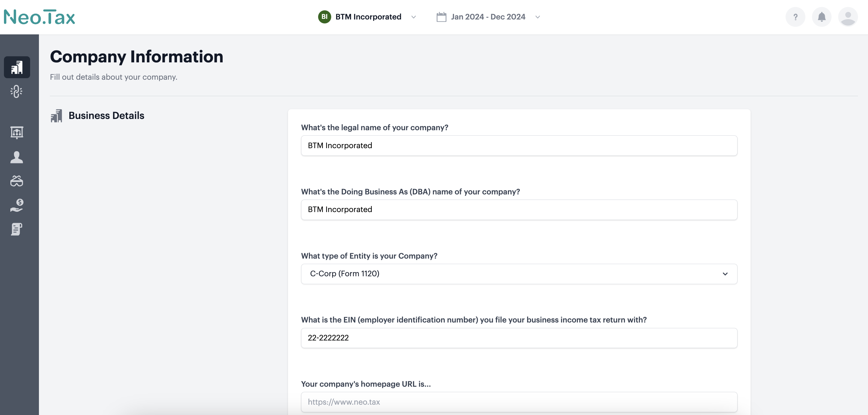This screenshot has height=415, width=868.
Task: Click the BTM Incorporated company name in header
Action: [368, 17]
